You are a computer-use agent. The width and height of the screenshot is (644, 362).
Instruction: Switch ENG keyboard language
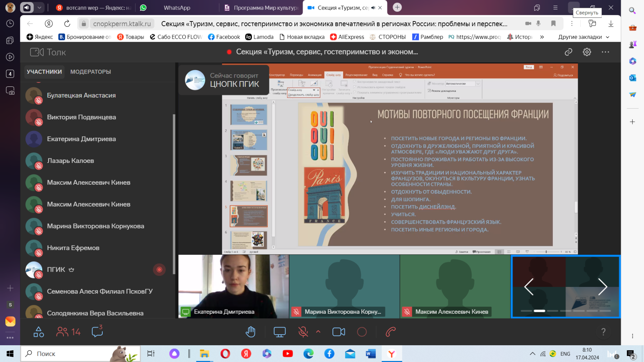[x=565, y=354]
